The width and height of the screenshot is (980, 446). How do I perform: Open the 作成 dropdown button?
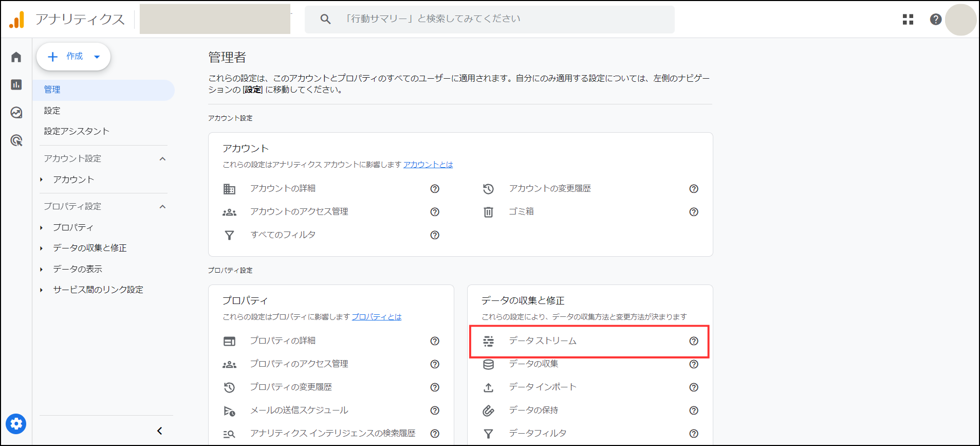[73, 57]
